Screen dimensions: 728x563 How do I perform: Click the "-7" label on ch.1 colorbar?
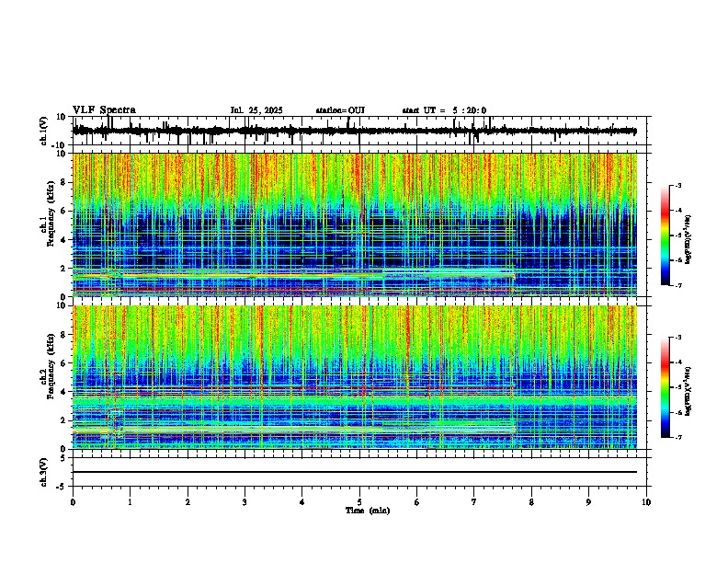coord(677,285)
